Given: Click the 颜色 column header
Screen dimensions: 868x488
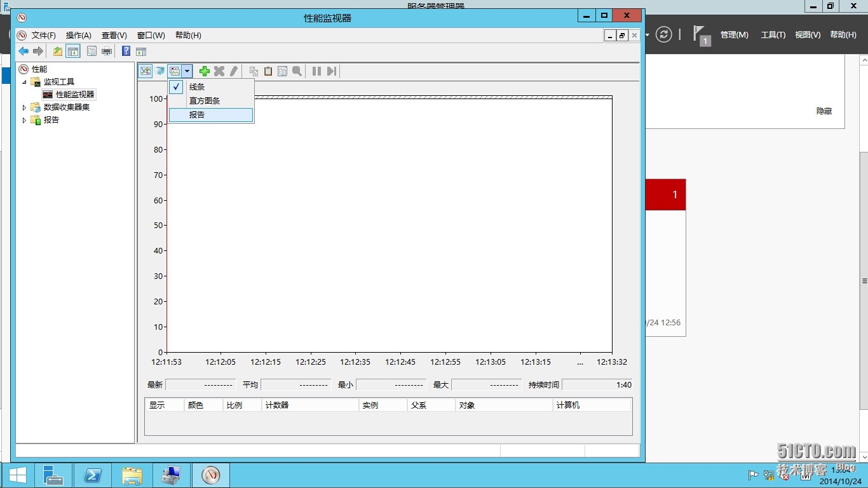Looking at the screenshot, I should tap(203, 405).
